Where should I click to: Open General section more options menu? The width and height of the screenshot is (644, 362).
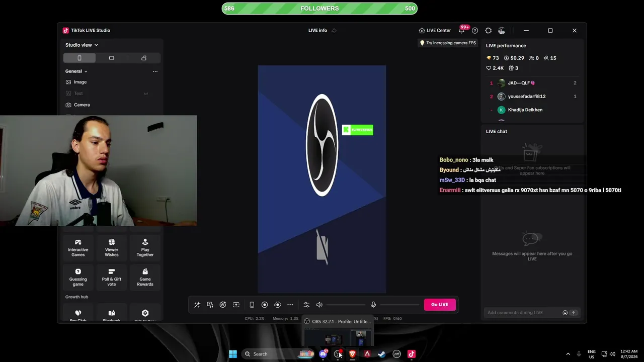(155, 71)
